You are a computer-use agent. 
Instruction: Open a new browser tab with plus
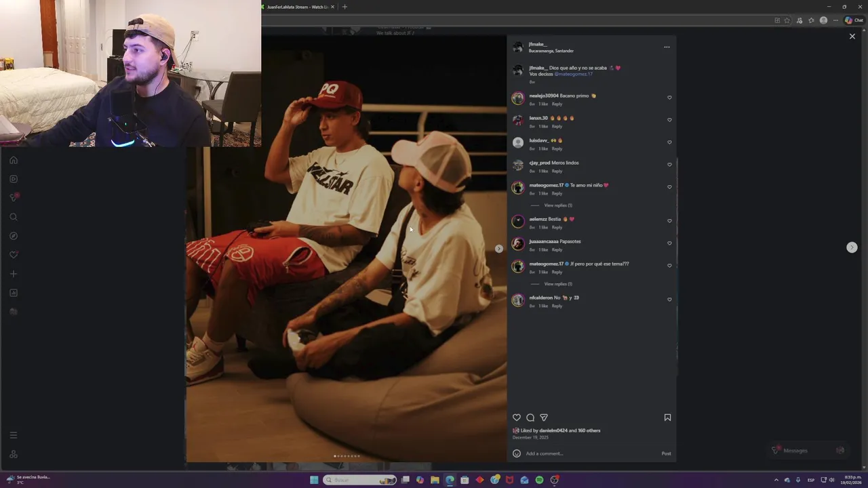point(344,7)
